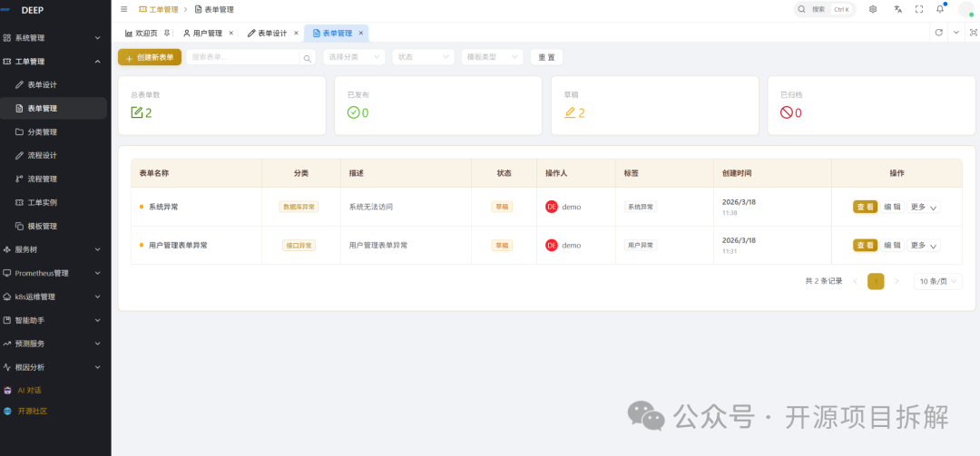Screen dimensions: 980x456
Task: Open AI 对话 from the sidebar
Action: coord(29,390)
